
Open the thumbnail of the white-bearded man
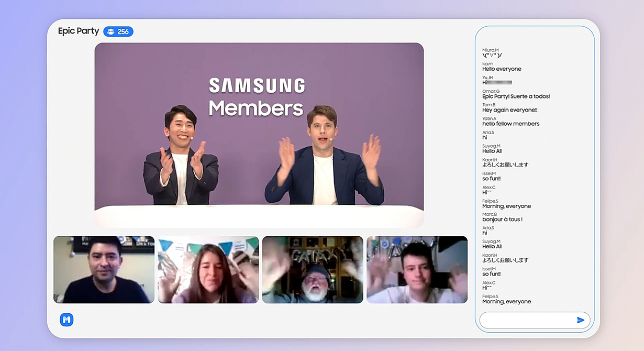(x=313, y=270)
